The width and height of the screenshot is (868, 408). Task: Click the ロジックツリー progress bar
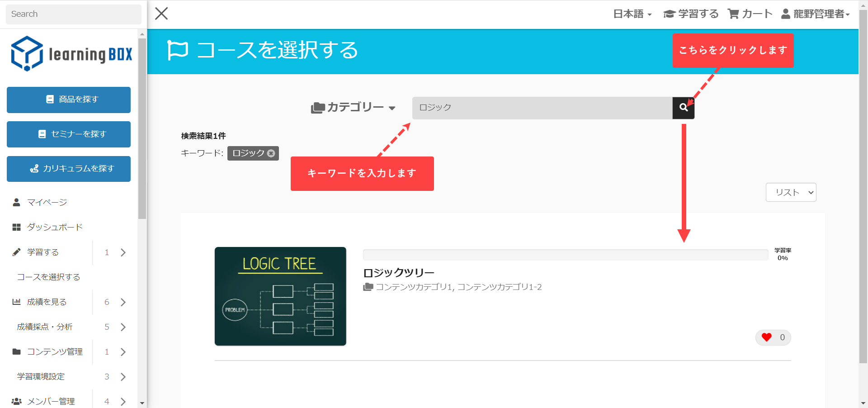[565, 255]
